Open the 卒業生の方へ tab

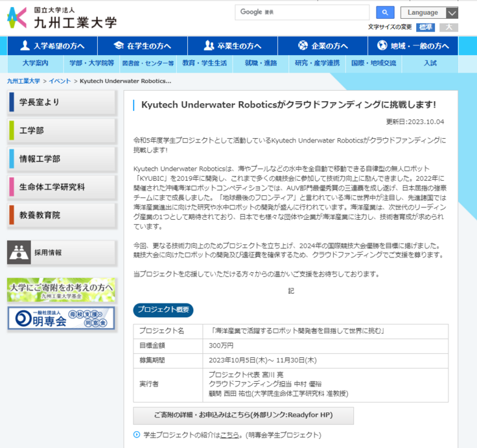click(x=233, y=46)
